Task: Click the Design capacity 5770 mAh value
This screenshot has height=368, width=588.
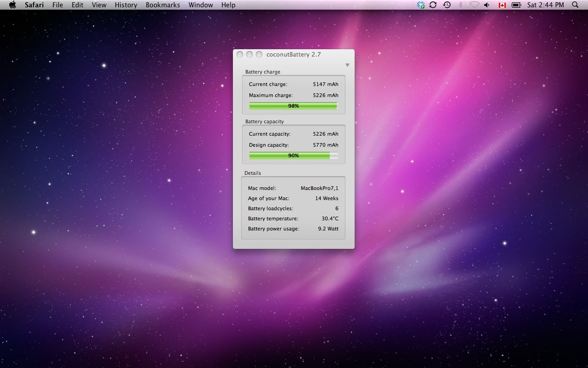Action: point(326,145)
